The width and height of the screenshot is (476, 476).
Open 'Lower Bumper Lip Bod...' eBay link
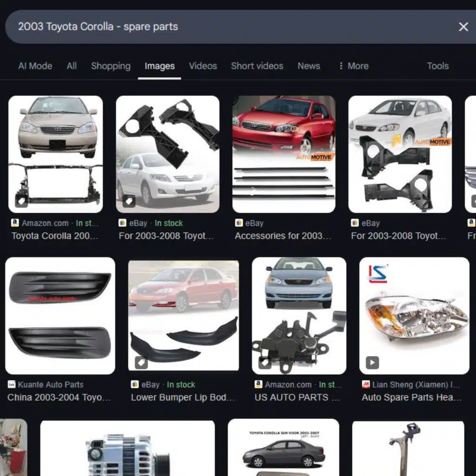(182, 397)
